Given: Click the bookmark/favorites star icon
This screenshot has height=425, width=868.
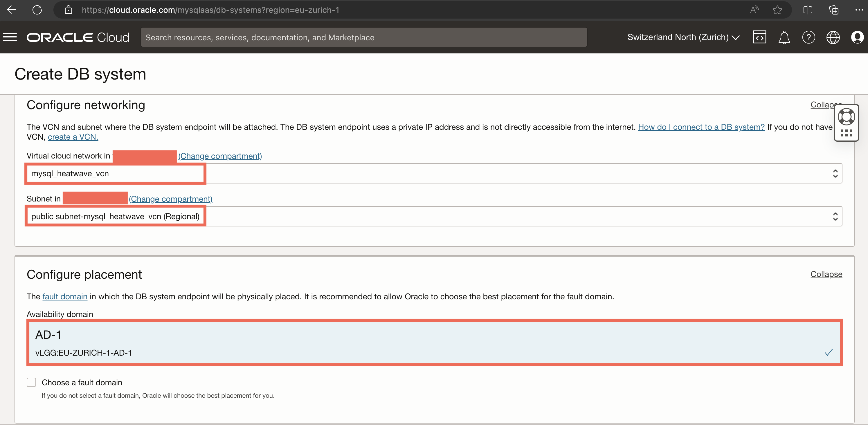Looking at the screenshot, I should 778,10.
